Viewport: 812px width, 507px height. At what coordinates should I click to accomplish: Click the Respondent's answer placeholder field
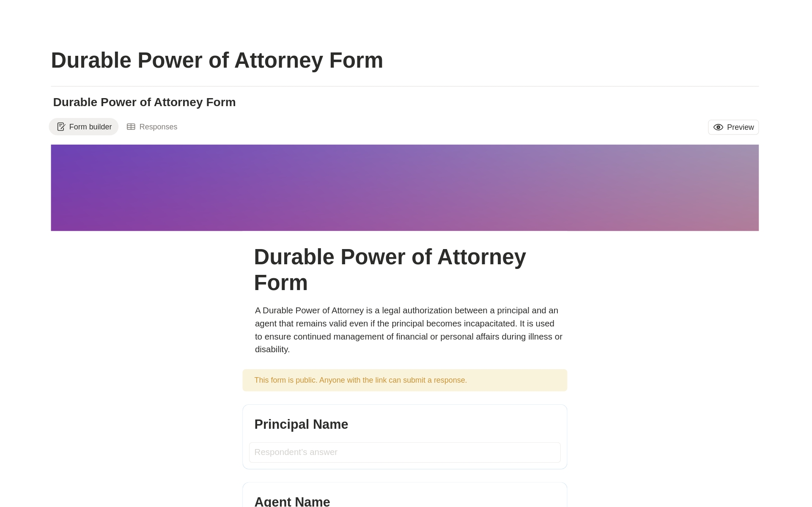tap(404, 452)
